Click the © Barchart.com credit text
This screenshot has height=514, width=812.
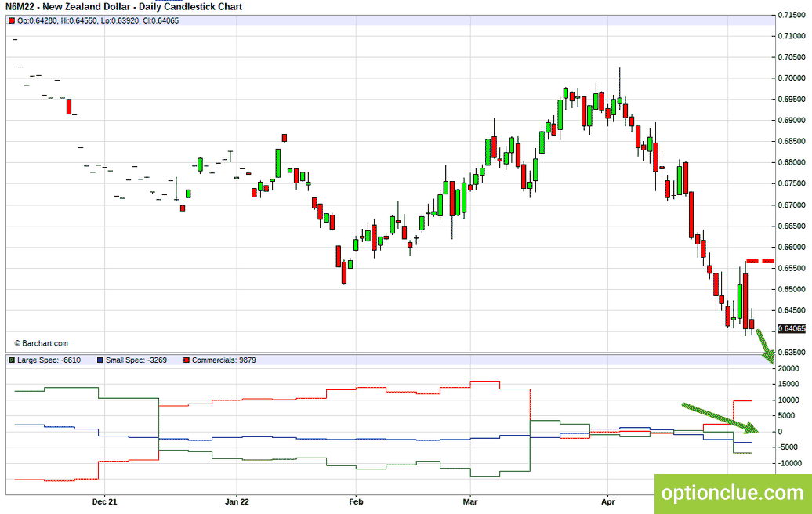coord(41,343)
